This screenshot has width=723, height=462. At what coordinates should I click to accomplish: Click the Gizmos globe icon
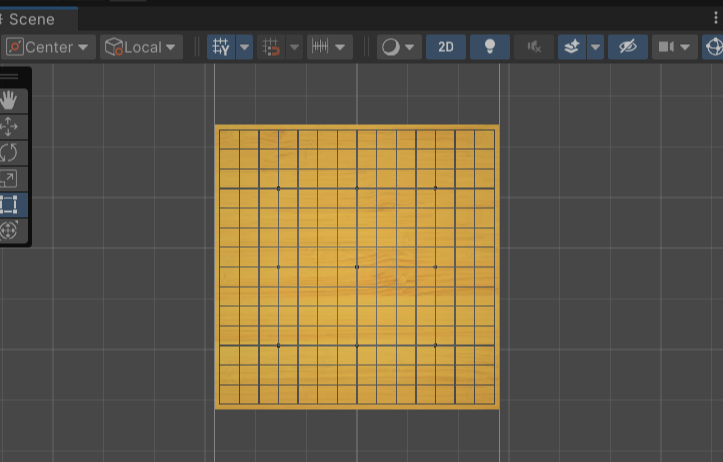(x=713, y=47)
